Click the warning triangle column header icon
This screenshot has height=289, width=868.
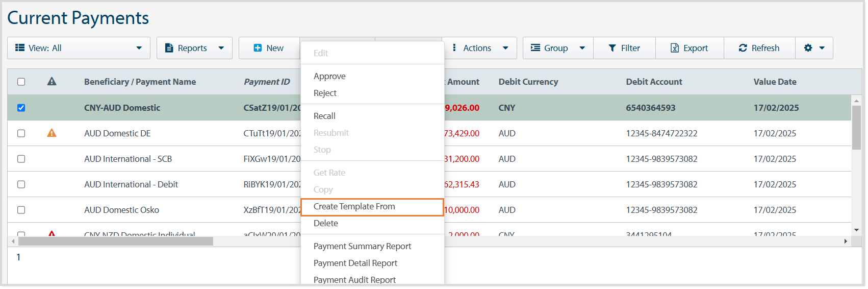coord(52,82)
